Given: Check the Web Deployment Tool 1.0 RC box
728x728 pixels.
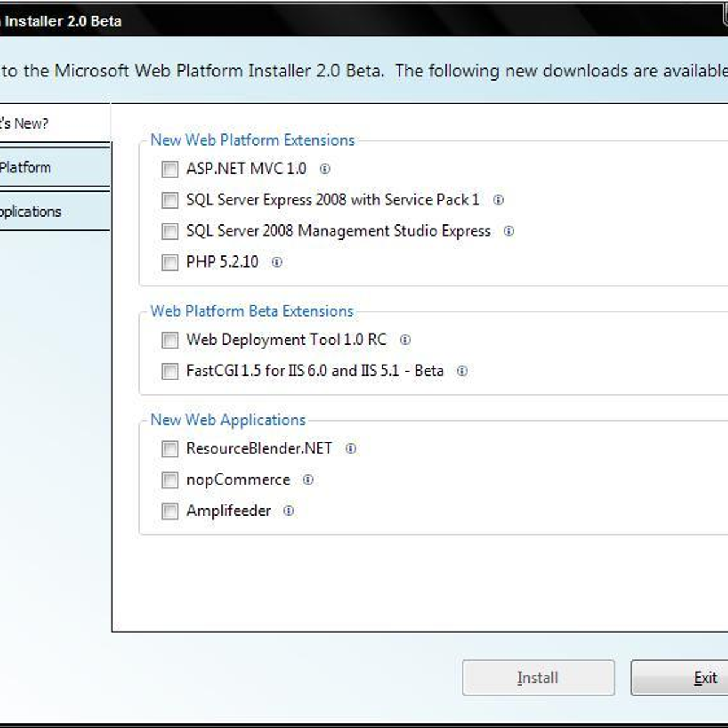Looking at the screenshot, I should point(170,340).
